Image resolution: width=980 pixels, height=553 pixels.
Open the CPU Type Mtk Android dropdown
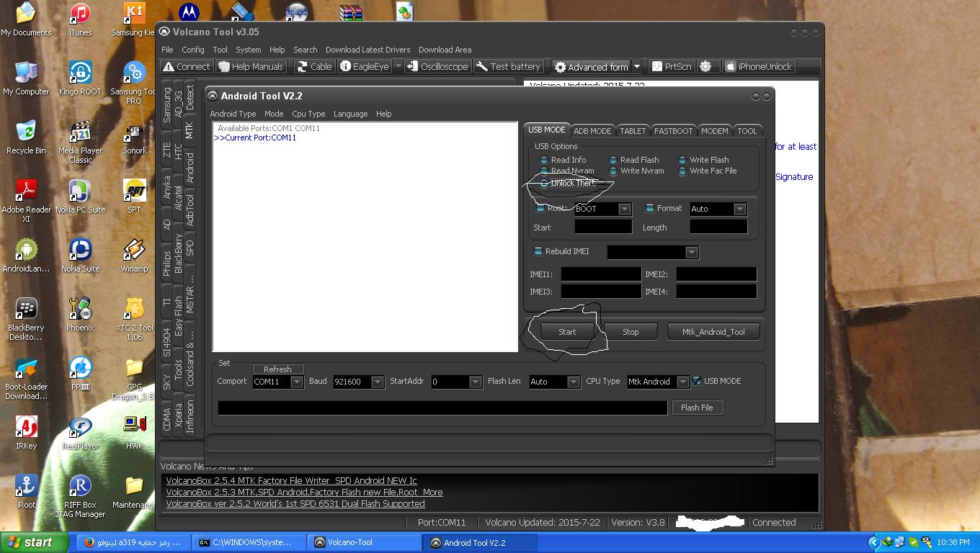click(682, 382)
